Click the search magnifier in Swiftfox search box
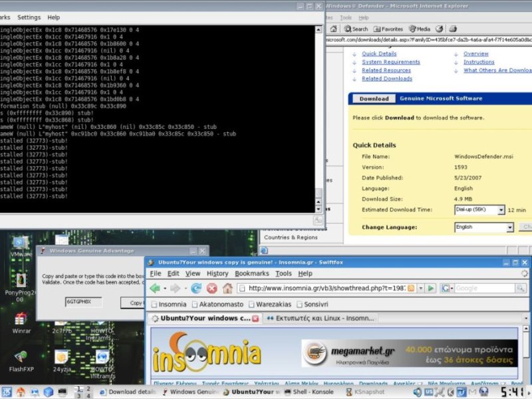The image size is (532, 399). (520, 289)
